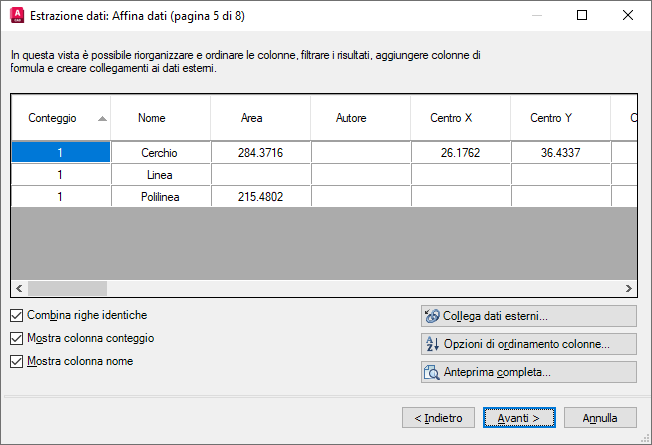
Task: Close the Estrazione dati dialog window
Action: point(626,15)
